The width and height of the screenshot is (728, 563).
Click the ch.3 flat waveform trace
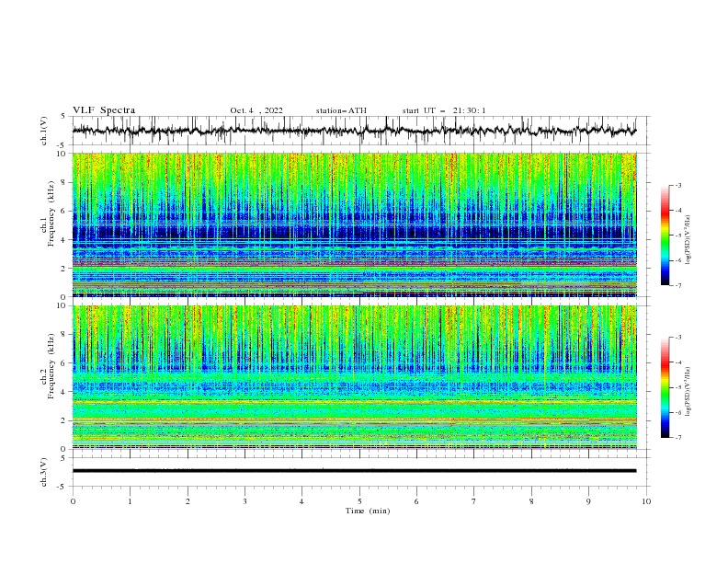[354, 471]
